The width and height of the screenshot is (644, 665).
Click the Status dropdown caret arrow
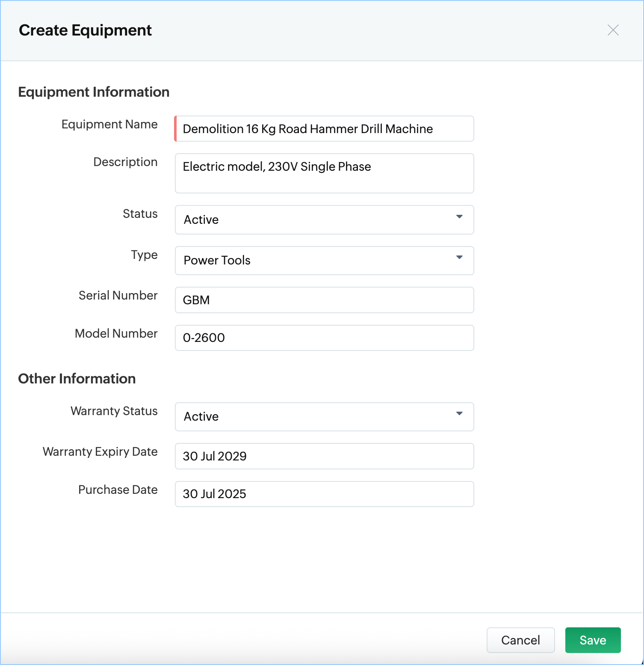[x=459, y=217]
